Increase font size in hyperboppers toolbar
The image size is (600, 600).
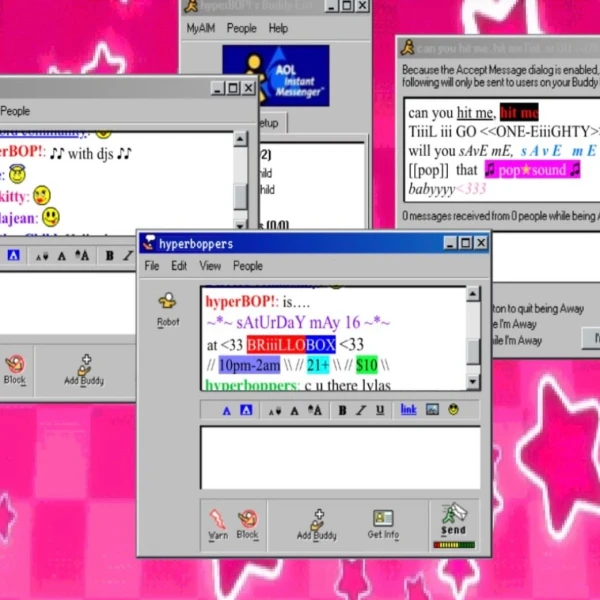[x=315, y=410]
